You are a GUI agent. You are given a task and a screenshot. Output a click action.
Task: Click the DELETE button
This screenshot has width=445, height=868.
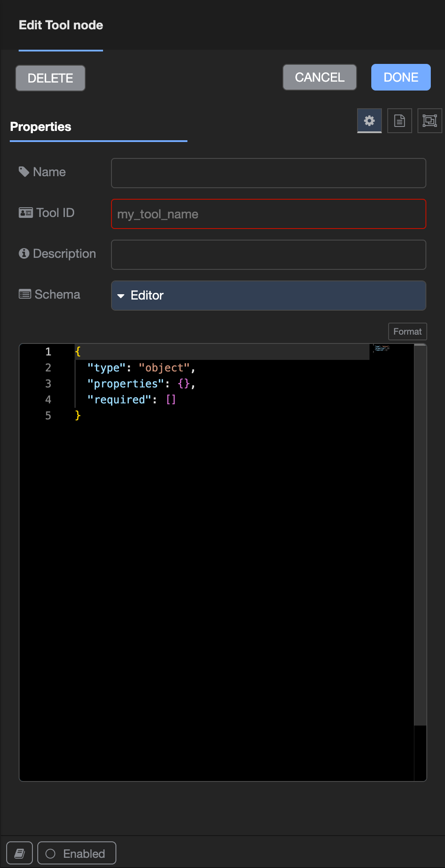51,78
